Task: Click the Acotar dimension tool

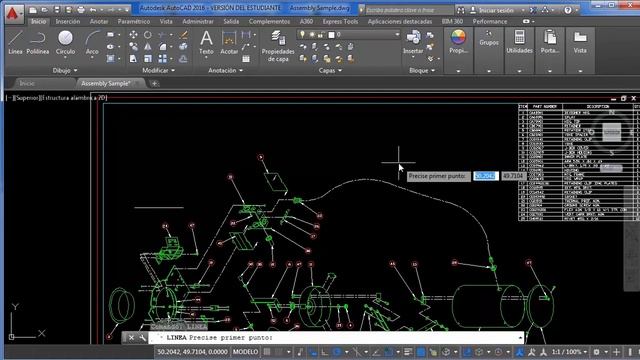Action: tap(229, 42)
